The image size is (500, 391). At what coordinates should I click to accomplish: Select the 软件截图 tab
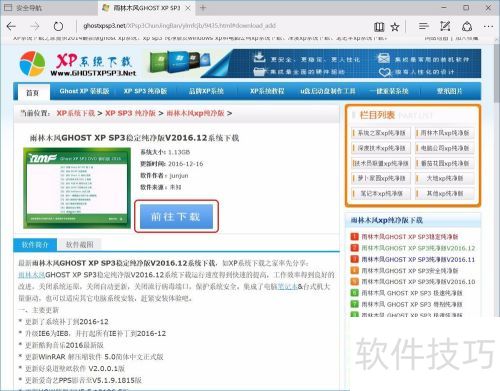click(x=79, y=245)
